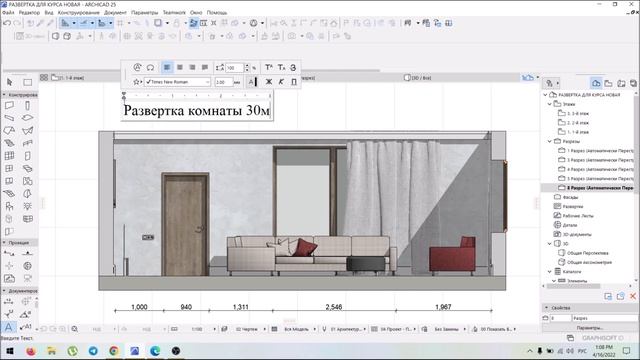
Task: Select the Marquee tool
Action: [27, 82]
